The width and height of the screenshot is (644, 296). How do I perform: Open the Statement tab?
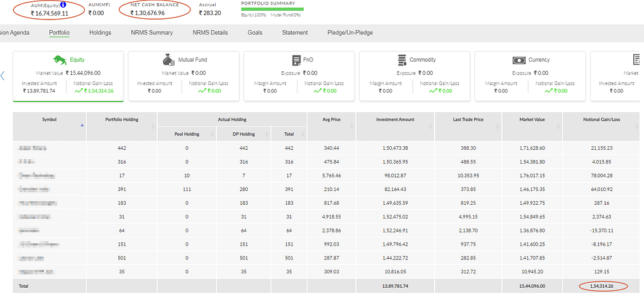294,33
